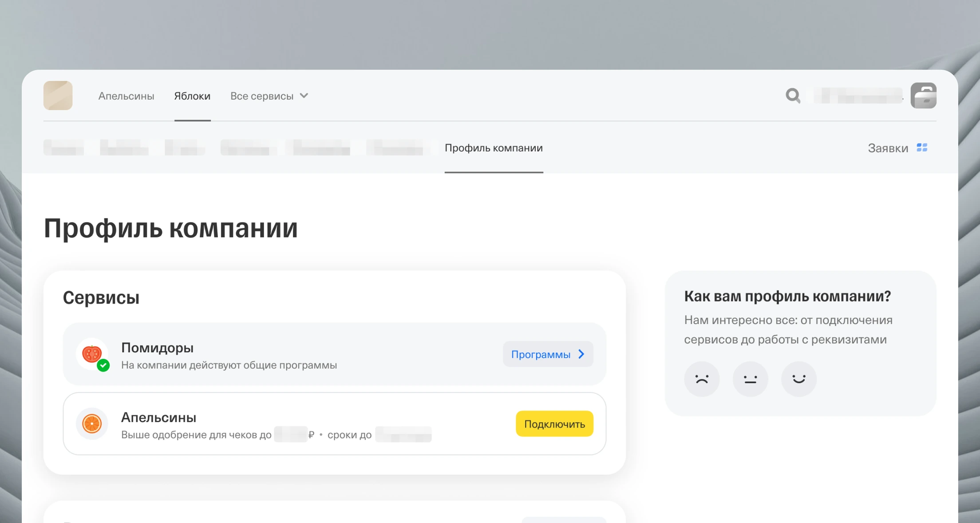The height and width of the screenshot is (523, 980).
Task: Switch to Профиль компании tab
Action: click(494, 148)
